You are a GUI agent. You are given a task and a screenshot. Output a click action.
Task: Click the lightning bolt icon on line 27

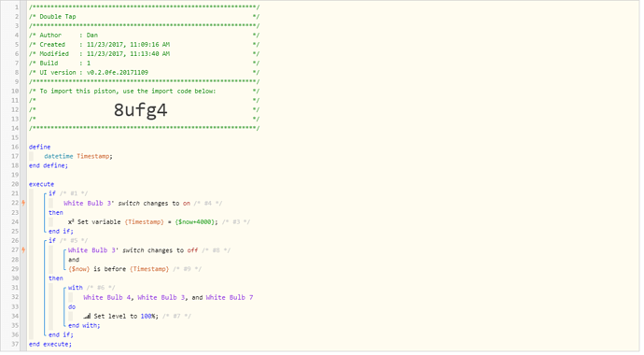[23, 249]
